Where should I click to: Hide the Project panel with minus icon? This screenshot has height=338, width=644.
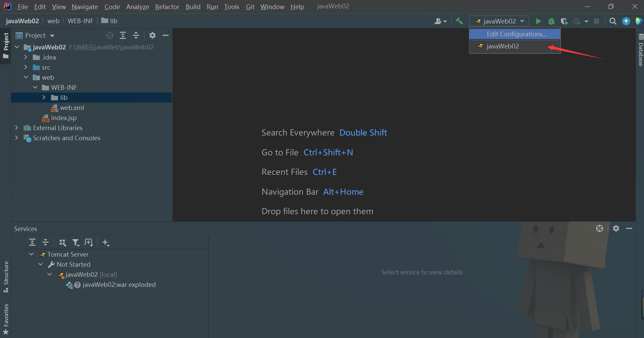[x=166, y=35]
